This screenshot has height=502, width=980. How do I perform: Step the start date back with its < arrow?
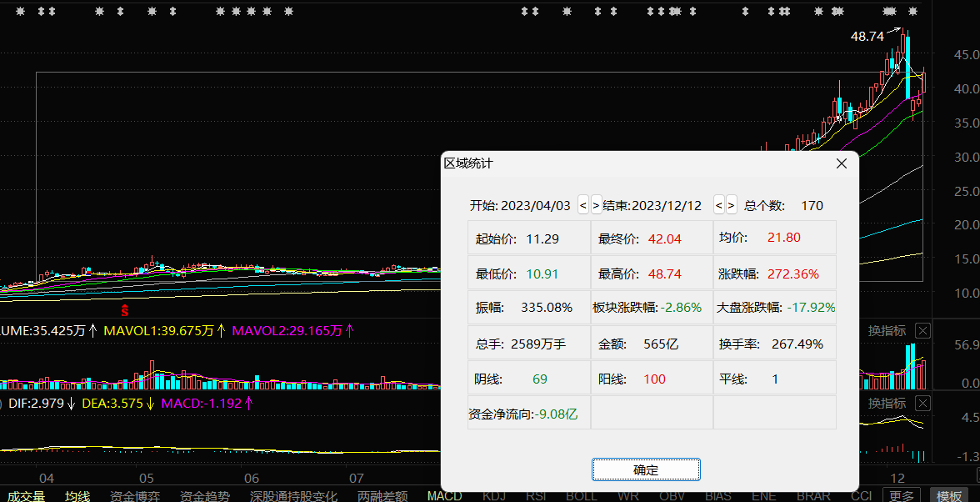[x=583, y=205]
